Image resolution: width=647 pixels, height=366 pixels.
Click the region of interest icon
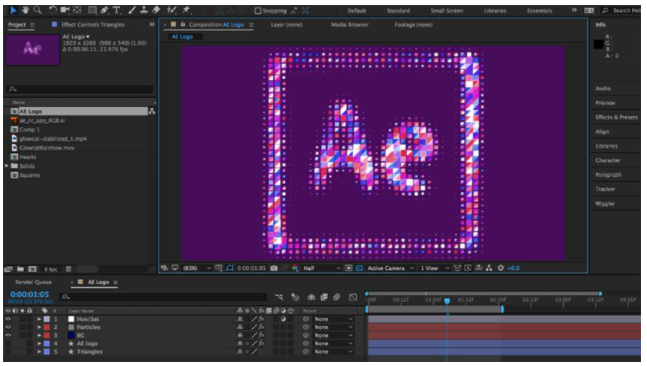[x=349, y=268]
